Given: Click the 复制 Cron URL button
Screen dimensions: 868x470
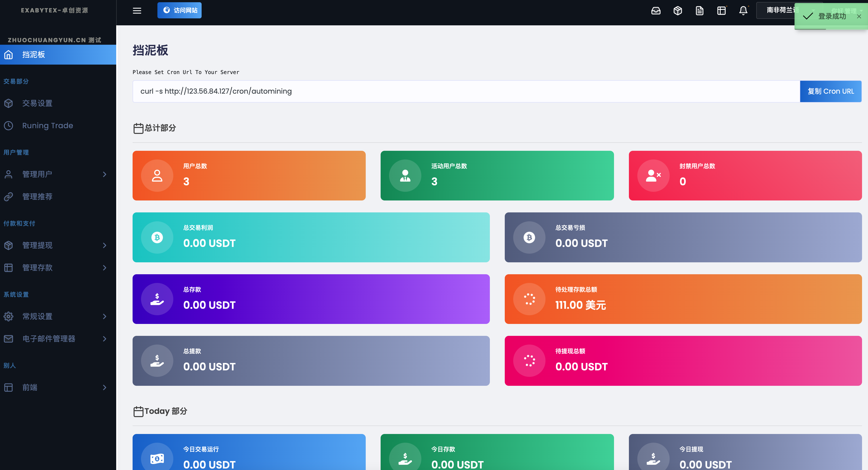Looking at the screenshot, I should click(831, 91).
